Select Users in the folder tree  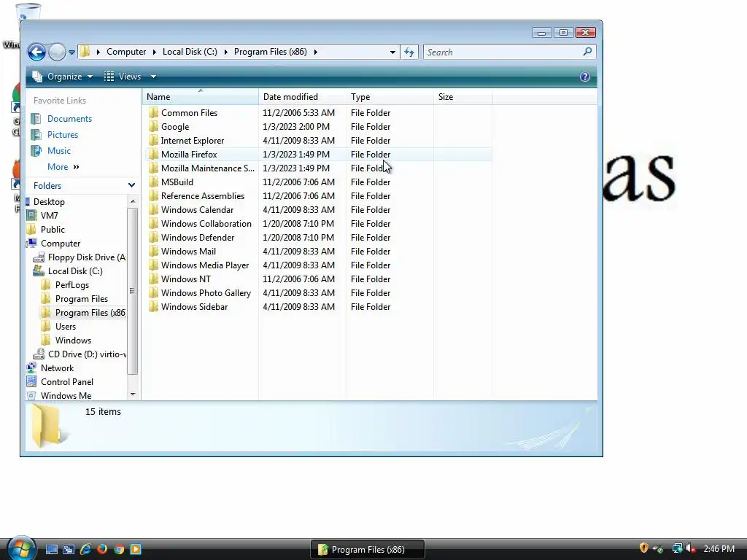click(x=65, y=327)
